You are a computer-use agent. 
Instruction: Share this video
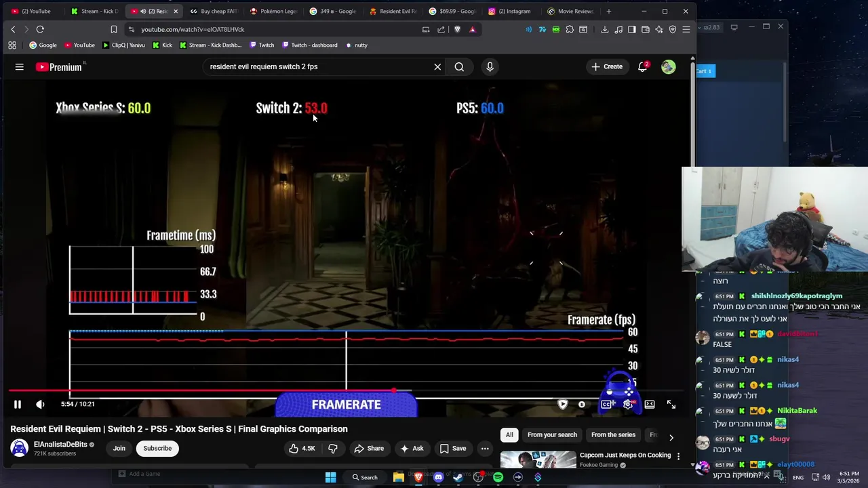[x=369, y=448]
